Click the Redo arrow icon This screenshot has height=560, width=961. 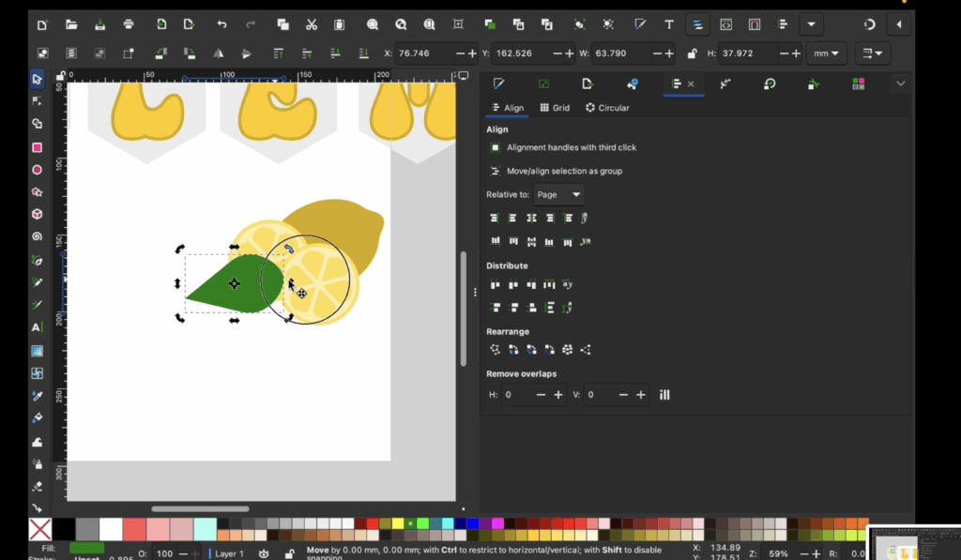[250, 24]
